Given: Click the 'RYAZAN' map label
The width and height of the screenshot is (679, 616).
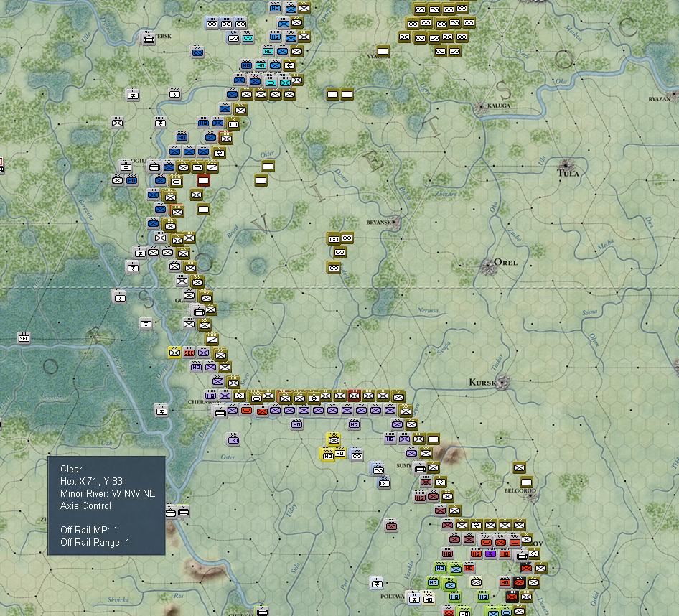Looking at the screenshot, I should 659,99.
